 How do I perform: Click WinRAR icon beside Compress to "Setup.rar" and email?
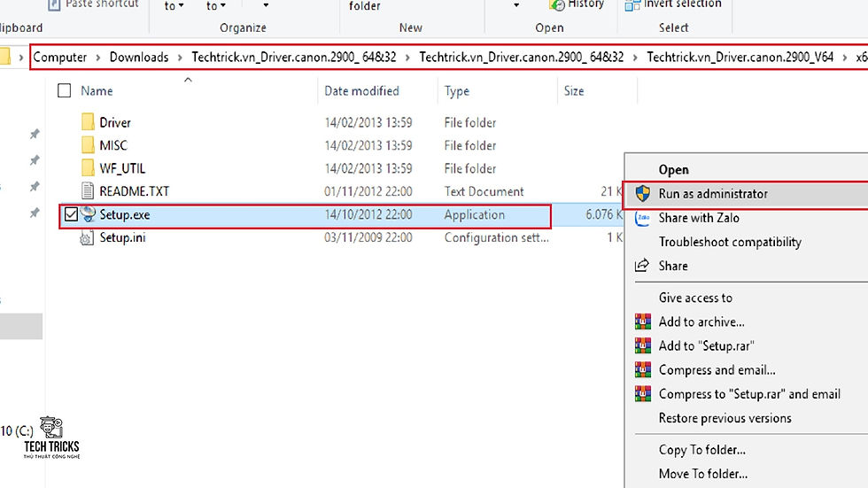[x=643, y=394]
